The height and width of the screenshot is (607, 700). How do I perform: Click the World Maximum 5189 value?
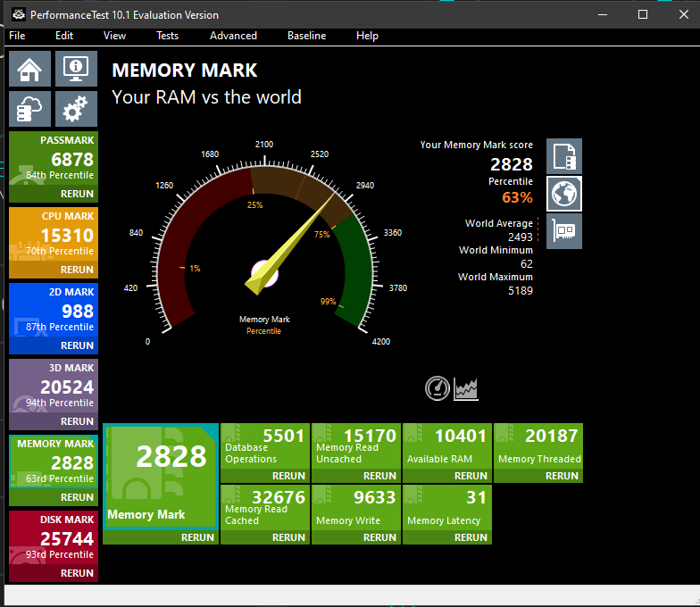(520, 291)
